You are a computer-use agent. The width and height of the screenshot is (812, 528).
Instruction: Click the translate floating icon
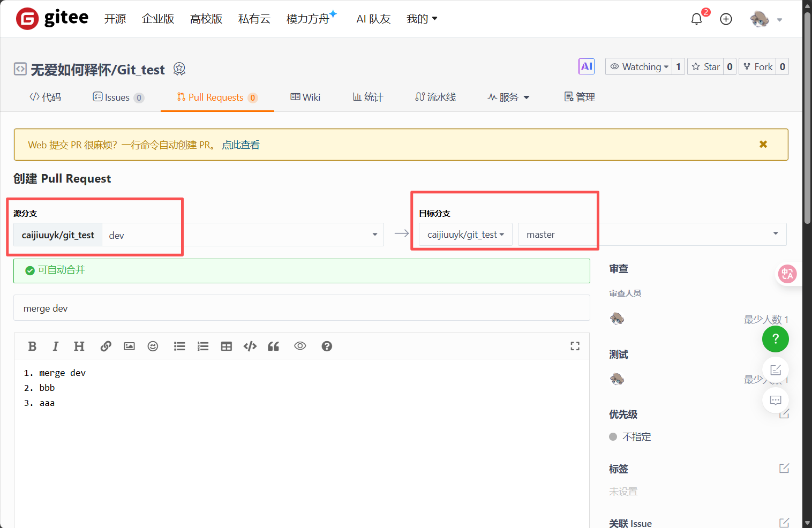(x=787, y=274)
